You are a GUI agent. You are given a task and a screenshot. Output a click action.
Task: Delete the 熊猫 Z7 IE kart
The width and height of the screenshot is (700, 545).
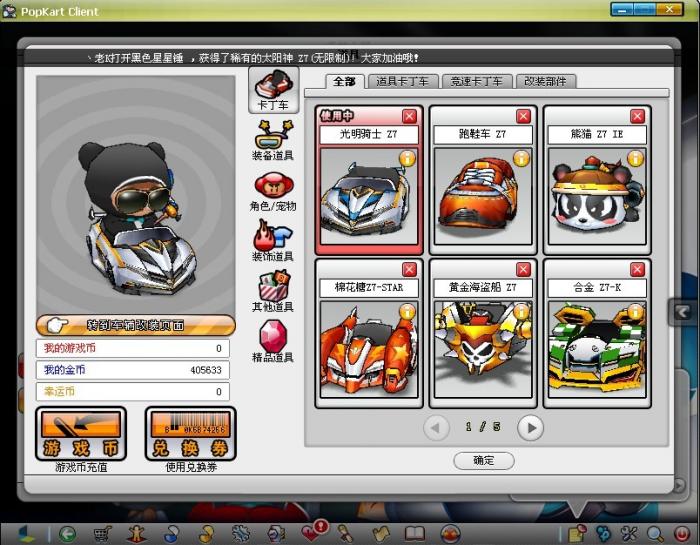tap(638, 116)
